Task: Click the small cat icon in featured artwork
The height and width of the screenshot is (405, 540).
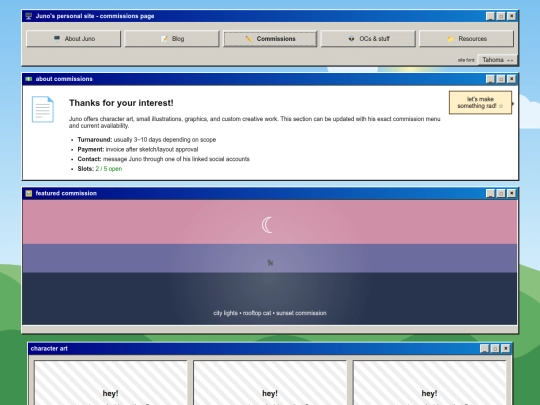Action: 270,263
